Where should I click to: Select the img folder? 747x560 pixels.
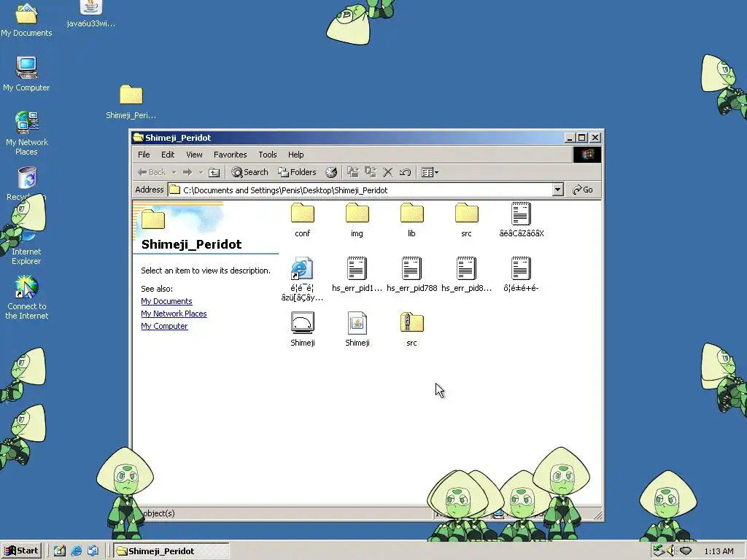point(357,220)
